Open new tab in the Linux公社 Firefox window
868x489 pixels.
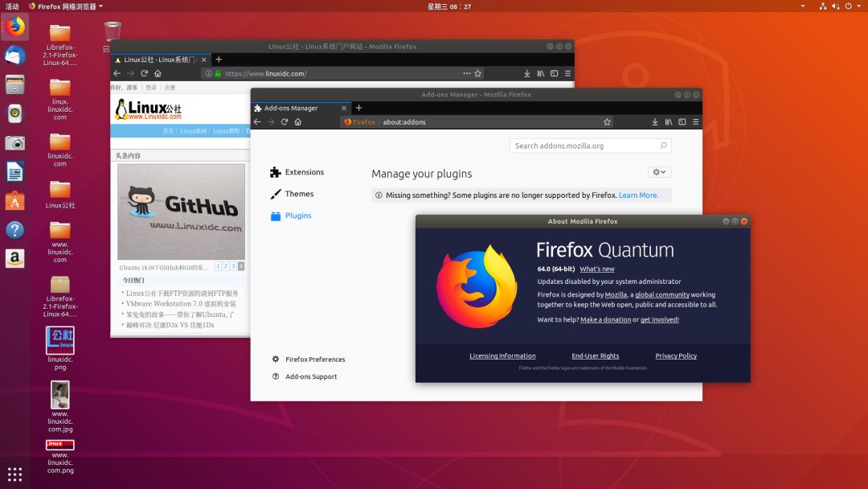click(x=219, y=60)
